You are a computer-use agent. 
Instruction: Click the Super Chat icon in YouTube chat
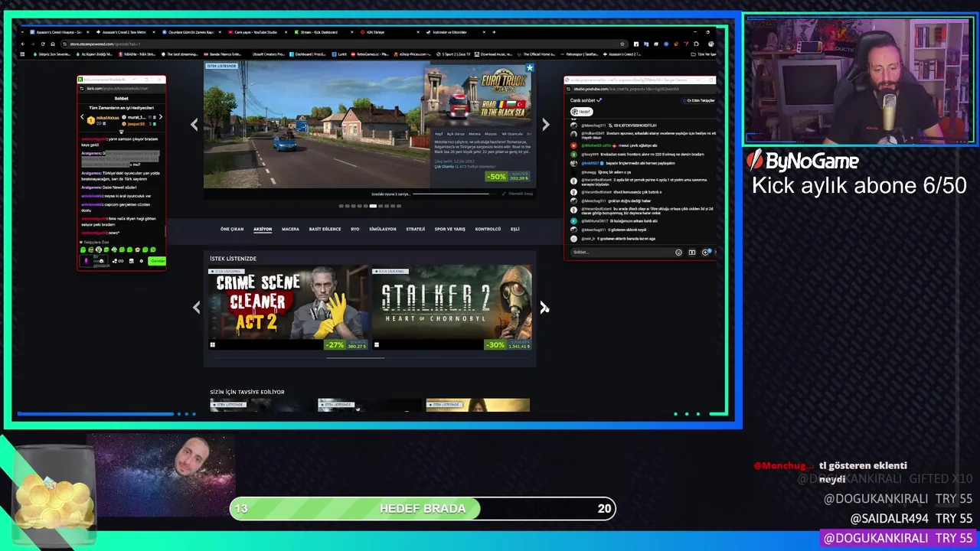coord(705,253)
